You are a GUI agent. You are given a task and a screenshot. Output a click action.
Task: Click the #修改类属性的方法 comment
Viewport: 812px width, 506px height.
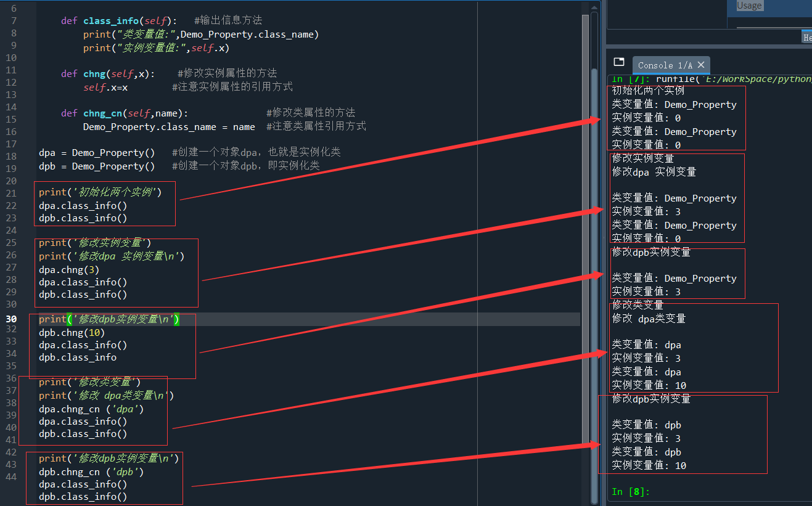(x=311, y=113)
